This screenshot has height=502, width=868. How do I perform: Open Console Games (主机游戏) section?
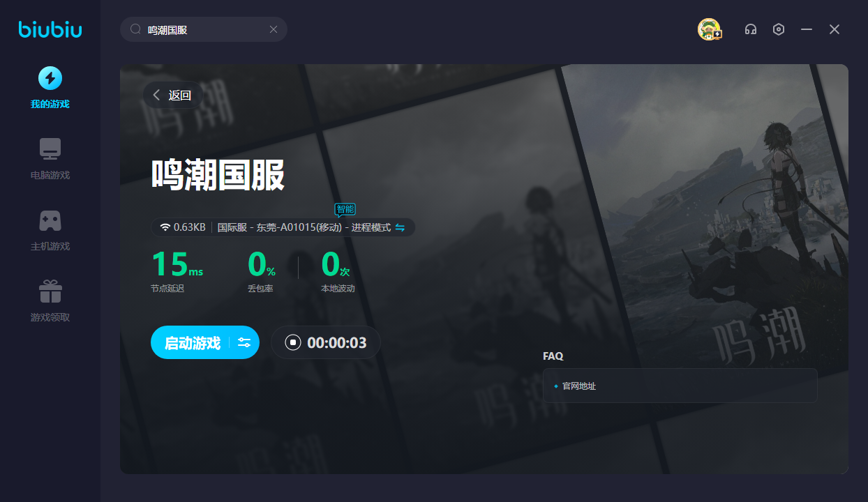click(x=50, y=230)
